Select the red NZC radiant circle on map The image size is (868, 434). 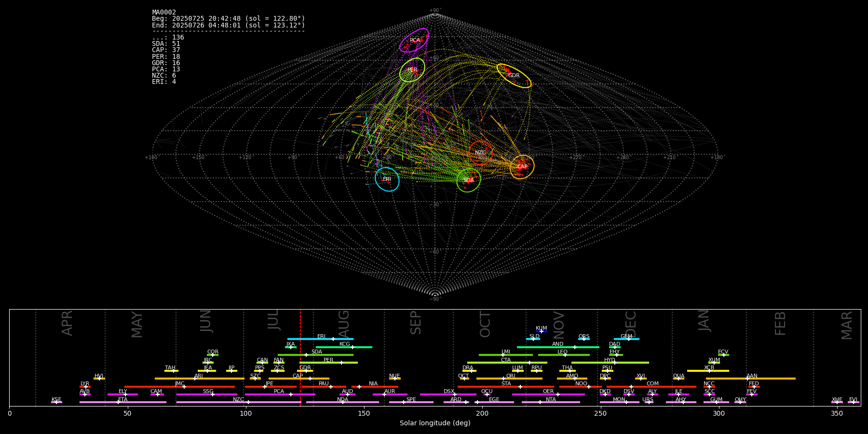click(x=481, y=153)
